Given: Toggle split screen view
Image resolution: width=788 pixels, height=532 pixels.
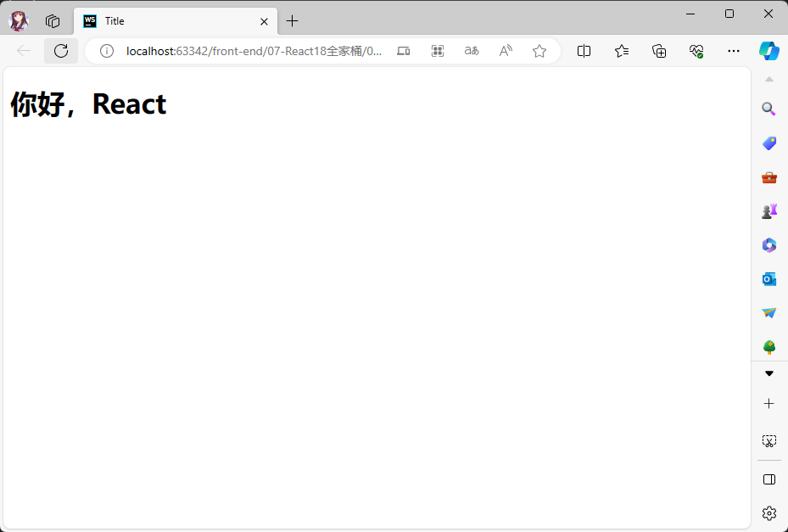Looking at the screenshot, I should pyautogui.click(x=584, y=51).
